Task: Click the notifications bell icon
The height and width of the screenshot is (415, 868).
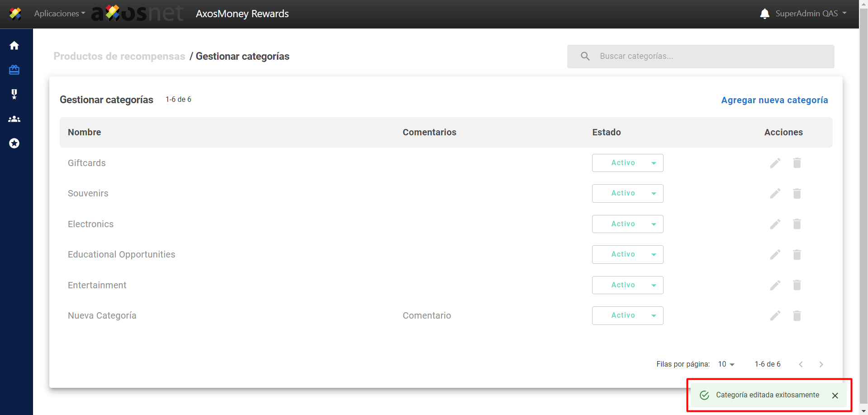Action: tap(764, 14)
